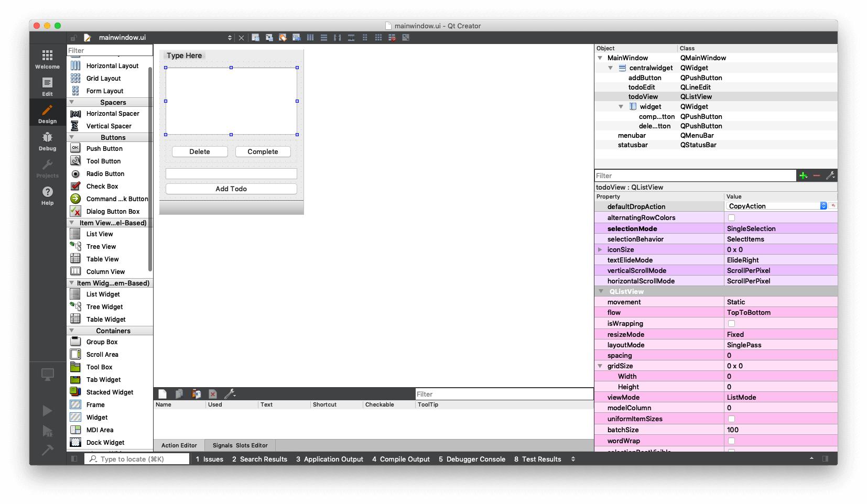Open Debug mode in sidebar

click(47, 141)
